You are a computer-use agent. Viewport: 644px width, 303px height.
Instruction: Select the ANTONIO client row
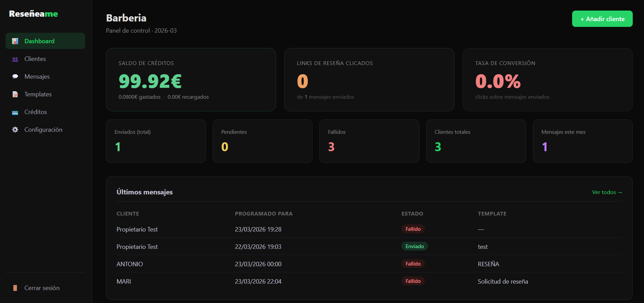[369, 264]
